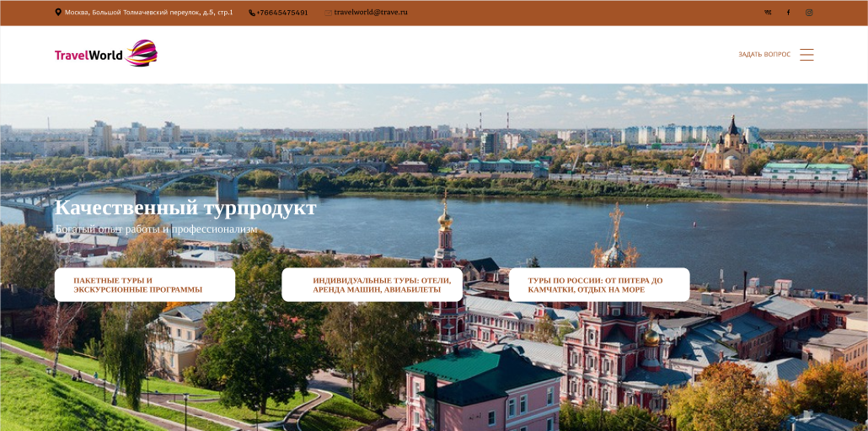Click the "Качественный турпродукт" hero heading
868x431 pixels.
[x=185, y=207]
